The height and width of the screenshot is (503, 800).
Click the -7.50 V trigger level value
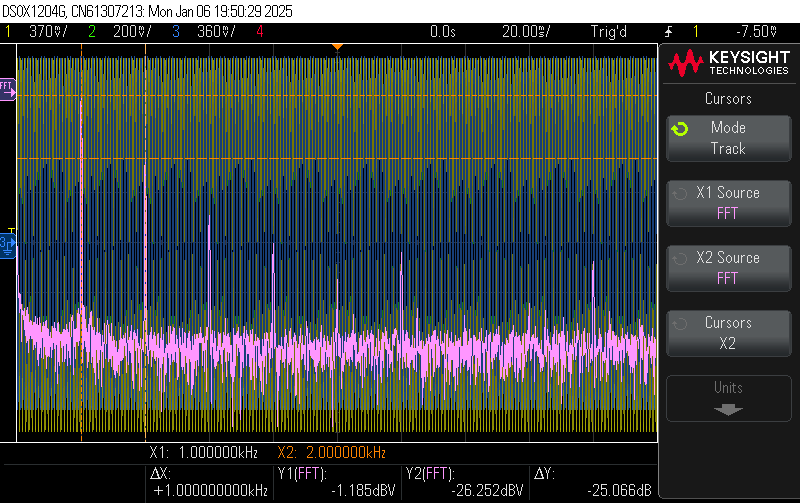(757, 32)
